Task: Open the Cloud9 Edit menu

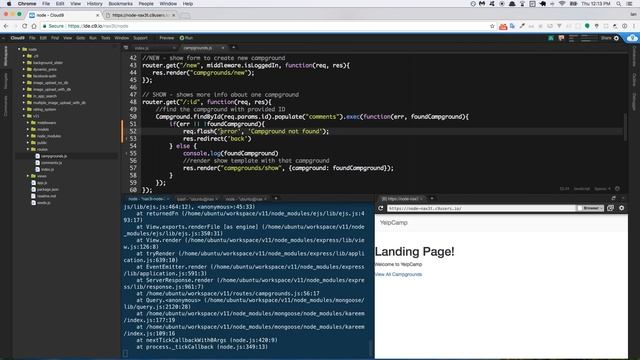Action: [x=43, y=38]
